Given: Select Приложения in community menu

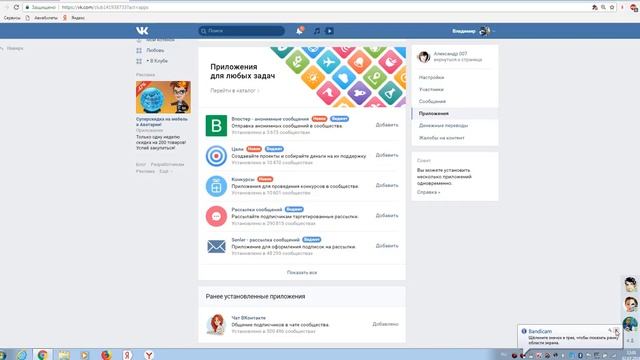Looking at the screenshot, I should (x=433, y=113).
